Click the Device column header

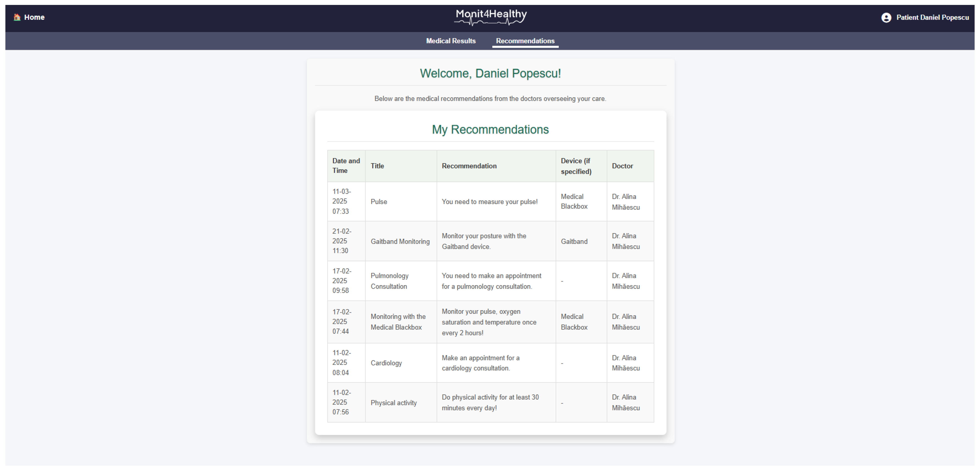click(x=576, y=166)
